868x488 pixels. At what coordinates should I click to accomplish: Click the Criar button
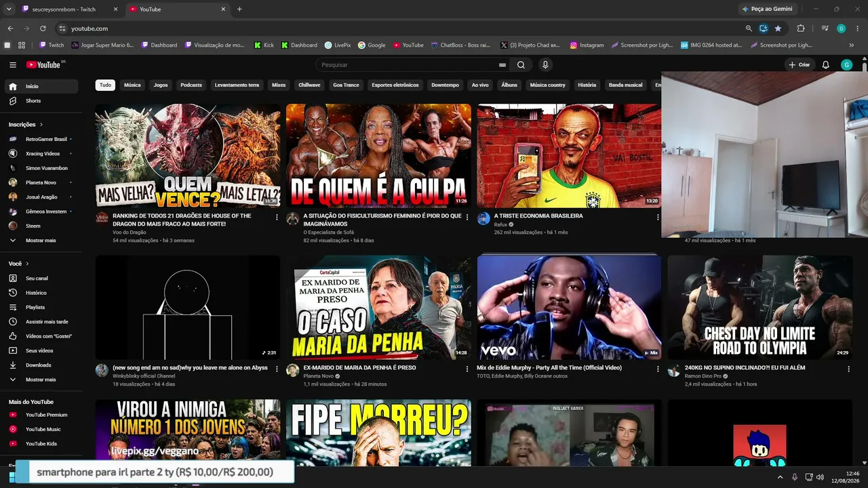point(799,65)
